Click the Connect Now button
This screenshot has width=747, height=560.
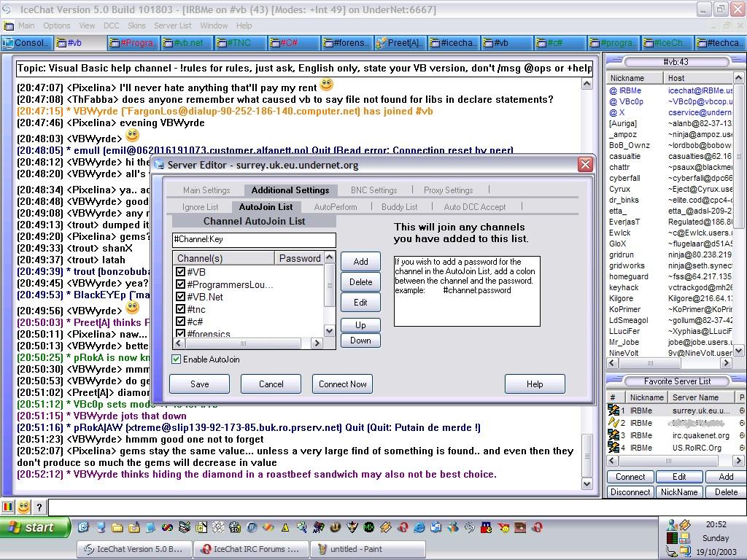(343, 384)
